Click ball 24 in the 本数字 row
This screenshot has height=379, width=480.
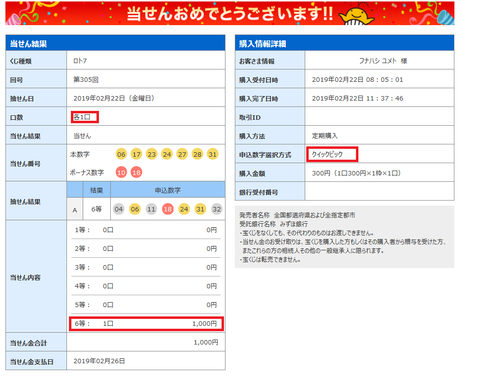pyautogui.click(x=167, y=154)
